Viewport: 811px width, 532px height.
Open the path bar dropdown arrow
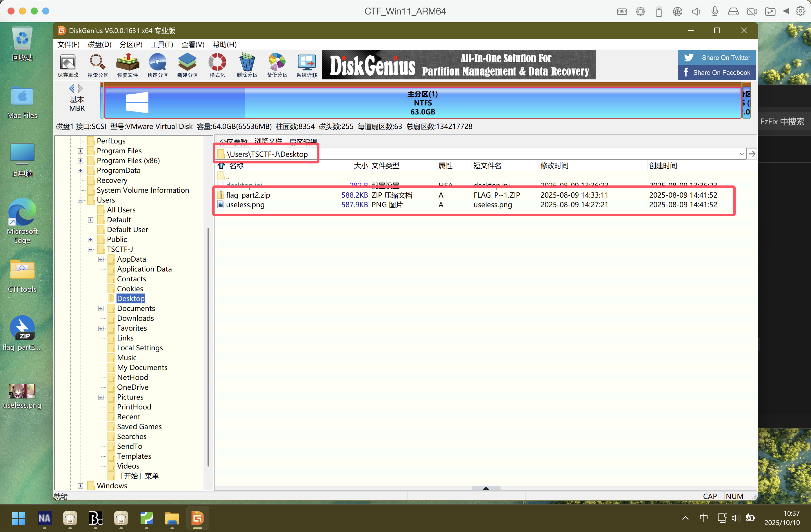click(741, 154)
